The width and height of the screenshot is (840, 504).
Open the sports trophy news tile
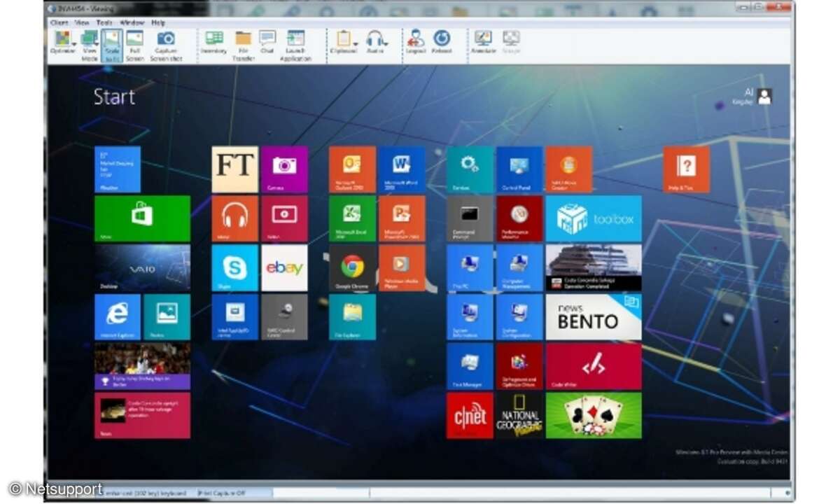click(142, 366)
